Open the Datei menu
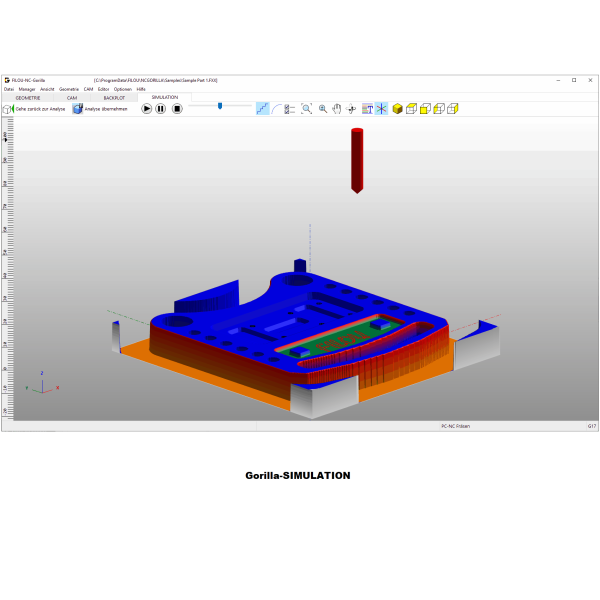 click(9, 89)
